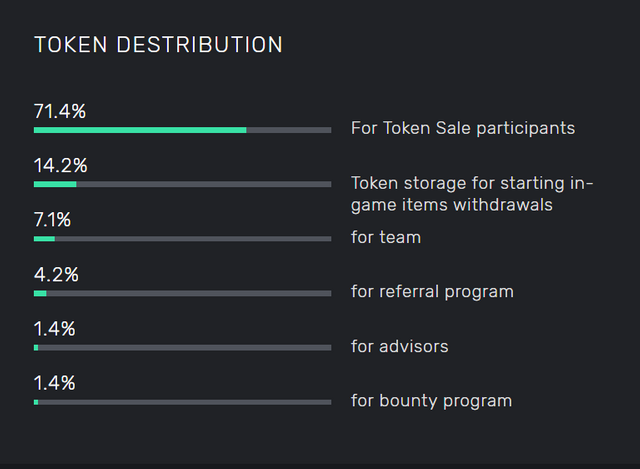Viewport: 640px width, 469px height.
Task: Select the 7.1% percentage value
Action: pos(52,219)
